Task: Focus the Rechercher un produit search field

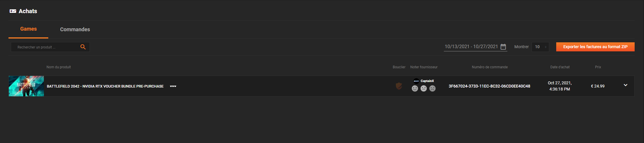Action: (47, 47)
